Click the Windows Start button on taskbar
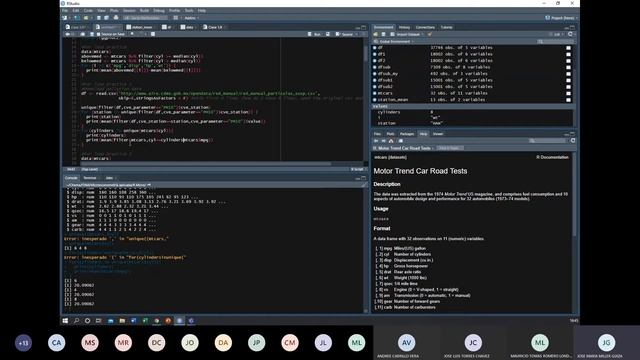Image resolution: width=640 pixels, height=360 pixels. pos(65,321)
